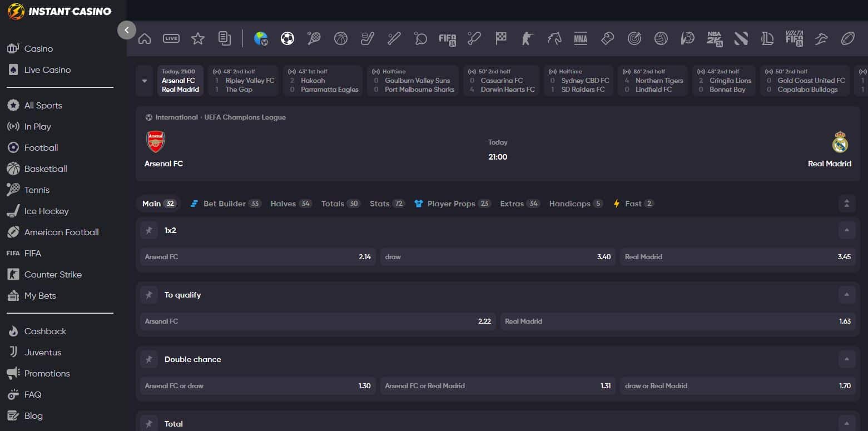Select the horse racing icon

554,38
